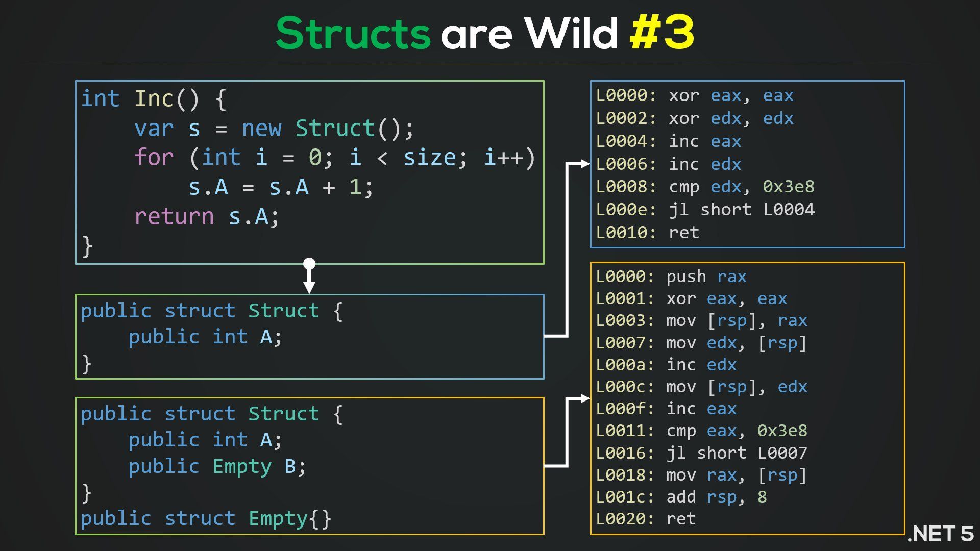Click the 'var s = new Struct();' line

click(274, 129)
